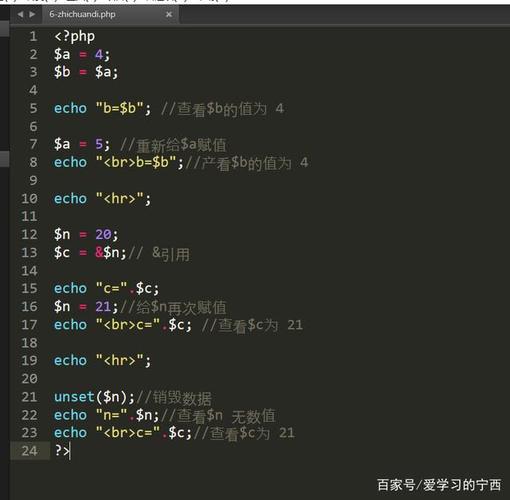The image size is (510, 500).
Task: Click echo "c=".$c on line 15
Action: pyautogui.click(x=107, y=288)
